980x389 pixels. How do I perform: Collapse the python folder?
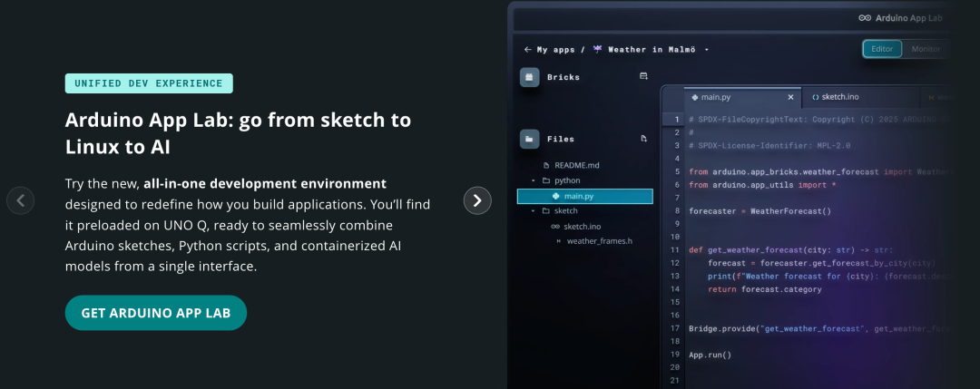[x=534, y=180]
